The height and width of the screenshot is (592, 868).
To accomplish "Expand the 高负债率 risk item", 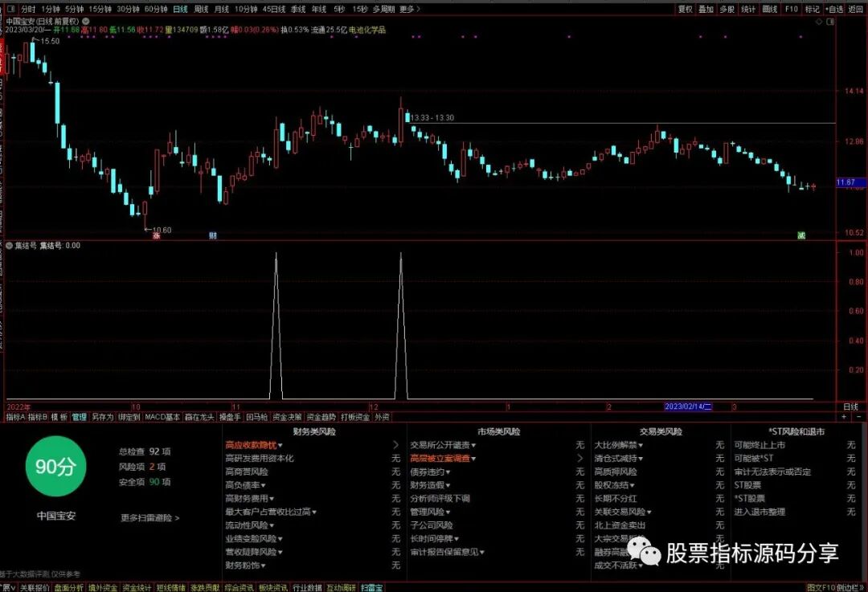I will [x=245, y=485].
